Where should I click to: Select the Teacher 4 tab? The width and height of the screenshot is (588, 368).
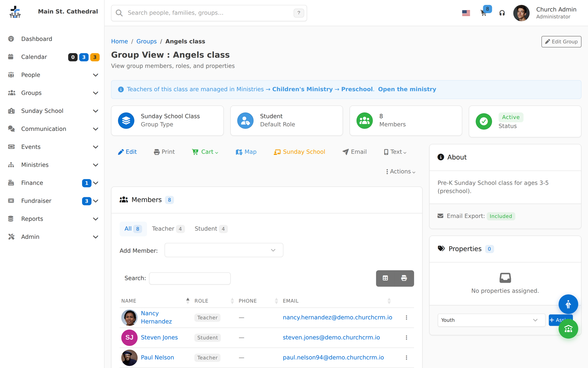(168, 229)
